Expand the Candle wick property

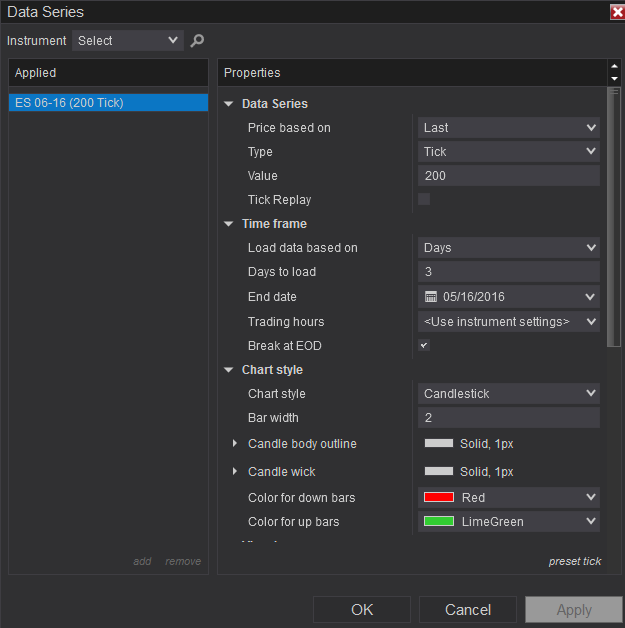point(235,471)
